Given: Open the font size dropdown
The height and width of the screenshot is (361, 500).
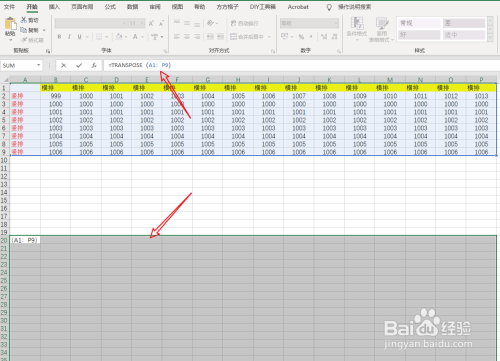Looking at the screenshot, I should click(142, 23).
